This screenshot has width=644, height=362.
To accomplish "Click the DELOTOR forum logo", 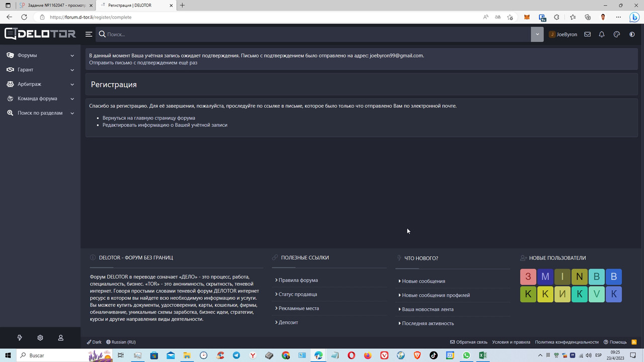I will pos(40,34).
